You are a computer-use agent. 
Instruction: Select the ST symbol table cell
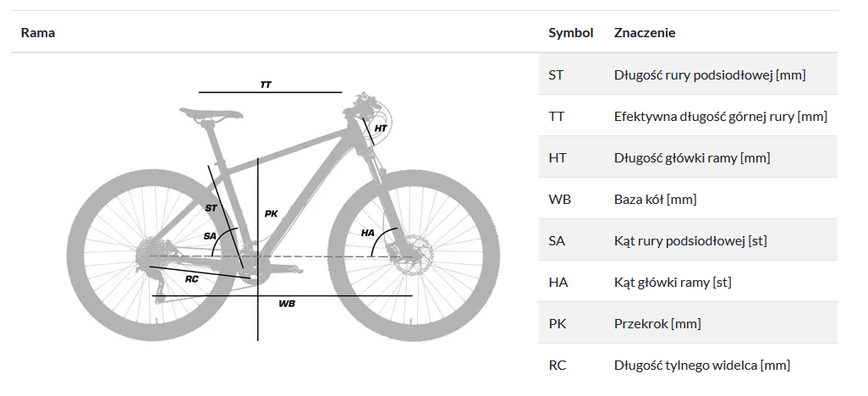(x=556, y=74)
